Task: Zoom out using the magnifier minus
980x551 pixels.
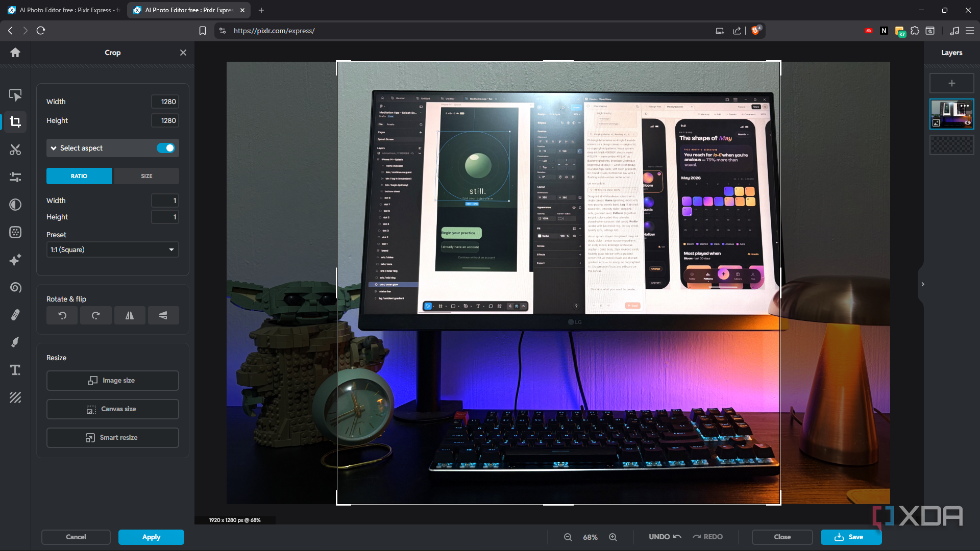Action: coord(568,537)
